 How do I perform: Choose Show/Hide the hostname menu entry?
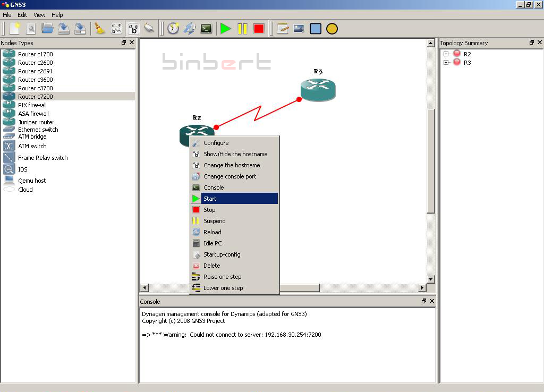pyautogui.click(x=234, y=154)
